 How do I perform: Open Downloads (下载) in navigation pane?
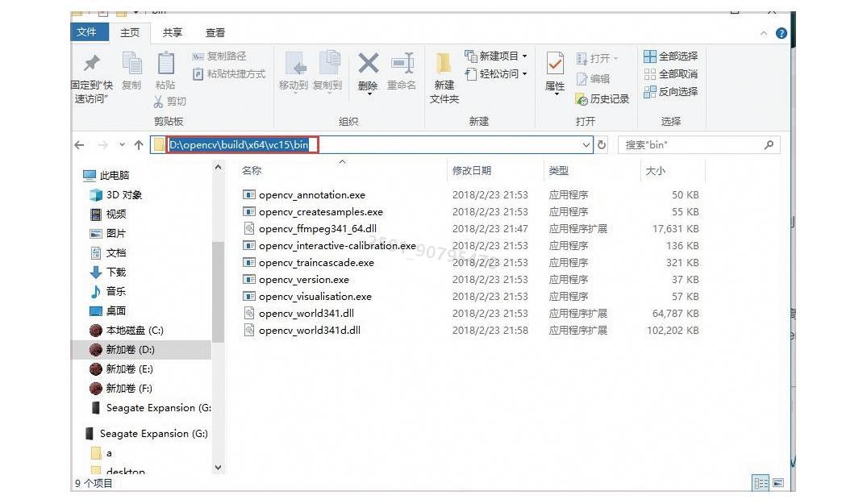click(108, 272)
